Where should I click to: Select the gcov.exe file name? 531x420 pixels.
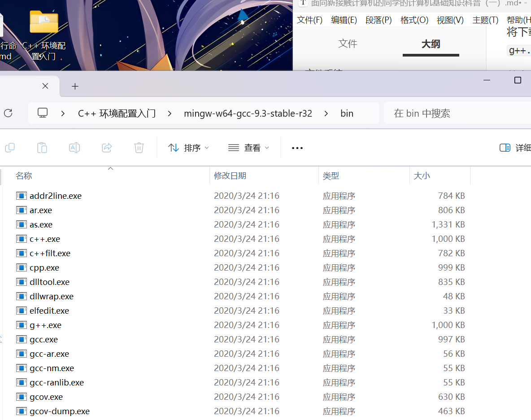pyautogui.click(x=46, y=397)
